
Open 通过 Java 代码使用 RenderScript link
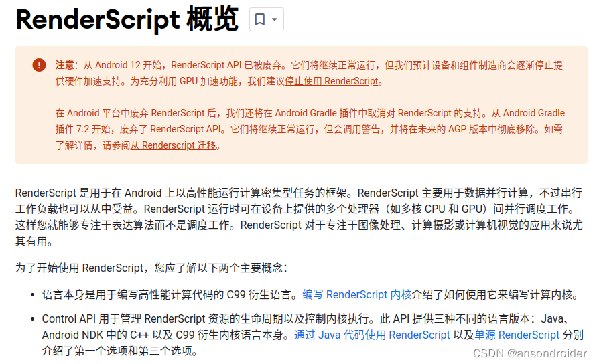pos(372,335)
